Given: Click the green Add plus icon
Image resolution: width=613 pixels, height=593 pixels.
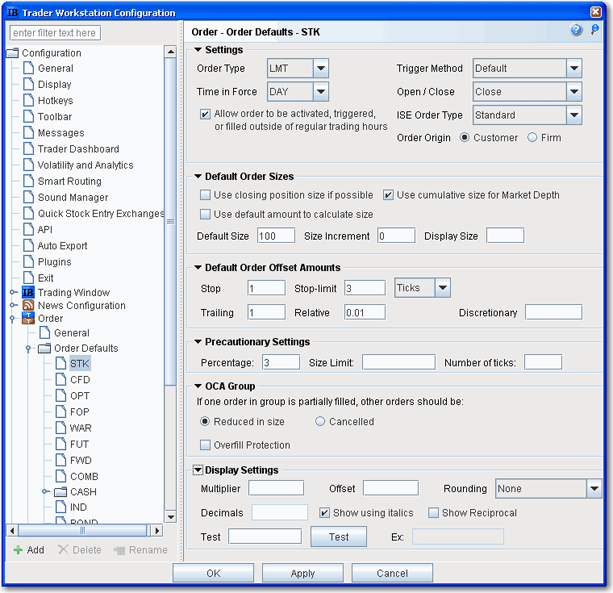Looking at the screenshot, I should pyautogui.click(x=18, y=550).
